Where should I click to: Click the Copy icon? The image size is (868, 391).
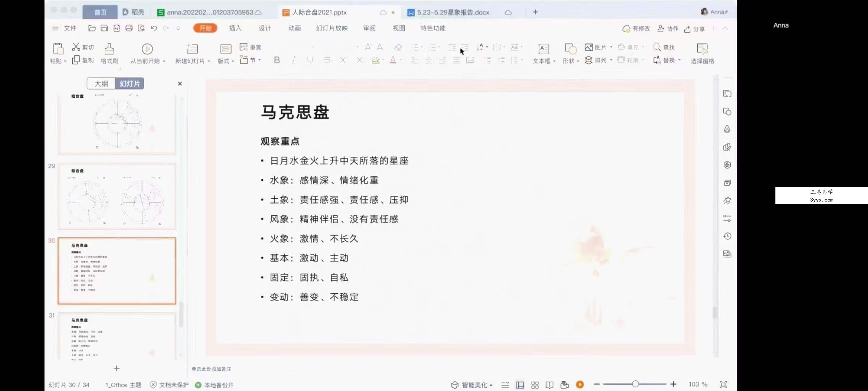(x=76, y=60)
